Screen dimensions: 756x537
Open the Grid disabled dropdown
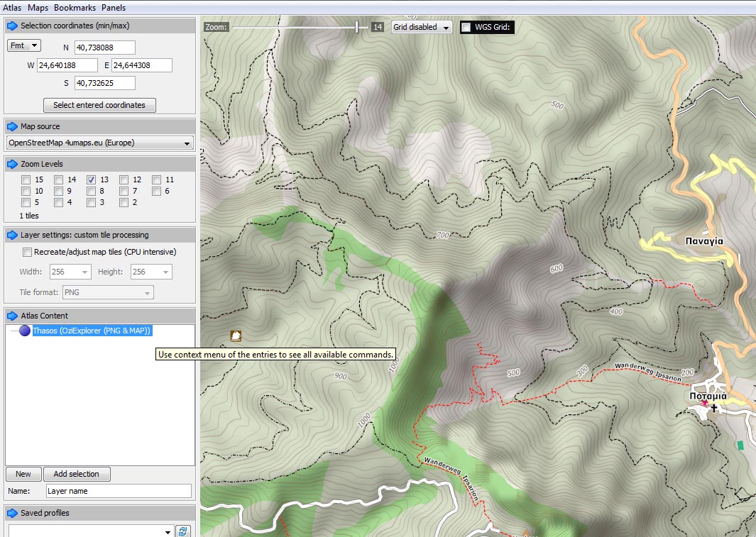point(422,28)
